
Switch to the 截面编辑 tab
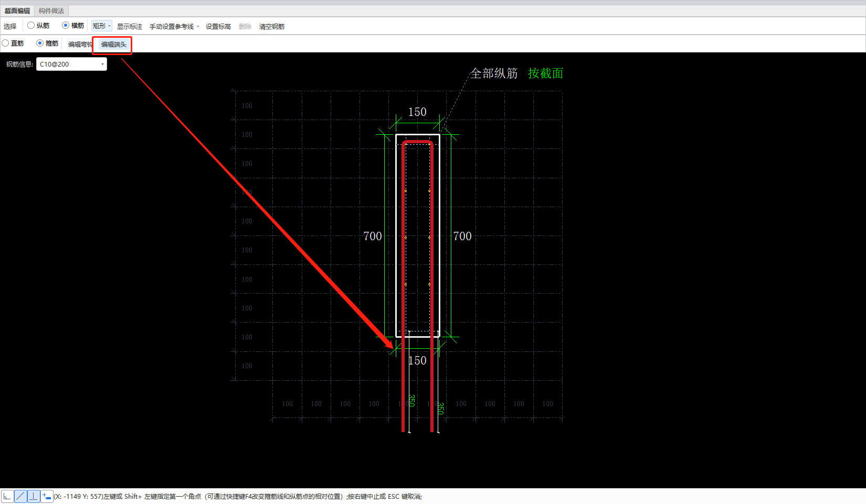17,10
